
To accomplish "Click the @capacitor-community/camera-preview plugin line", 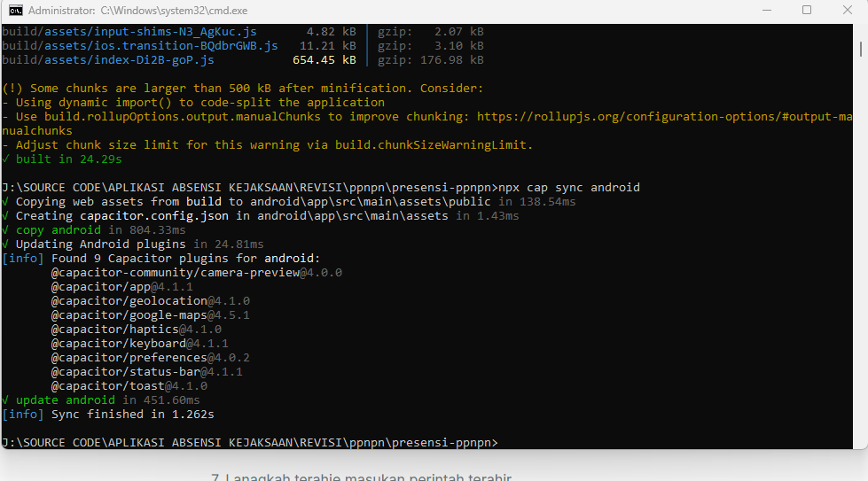I will pyautogui.click(x=196, y=273).
